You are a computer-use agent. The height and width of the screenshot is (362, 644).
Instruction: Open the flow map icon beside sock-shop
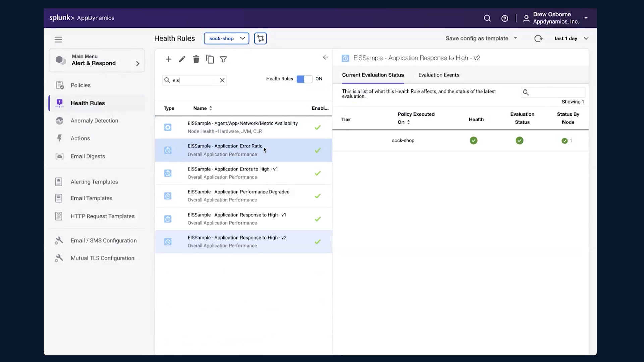click(261, 38)
